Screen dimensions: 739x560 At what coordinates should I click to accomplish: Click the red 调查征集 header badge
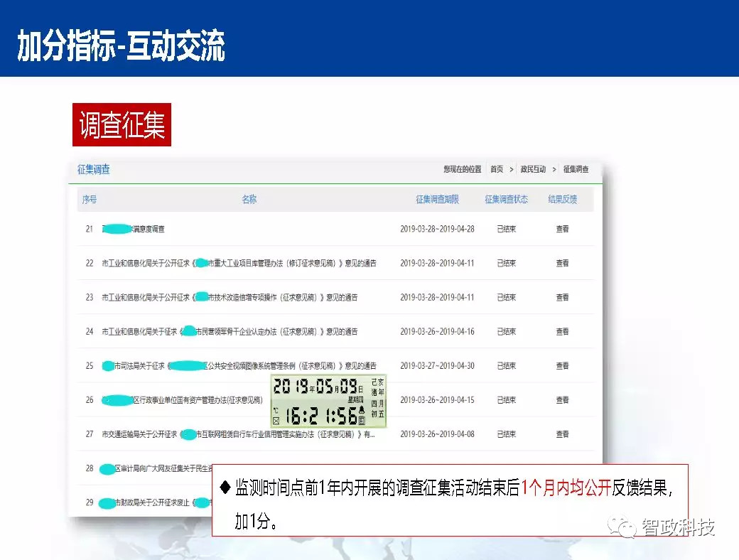point(121,123)
